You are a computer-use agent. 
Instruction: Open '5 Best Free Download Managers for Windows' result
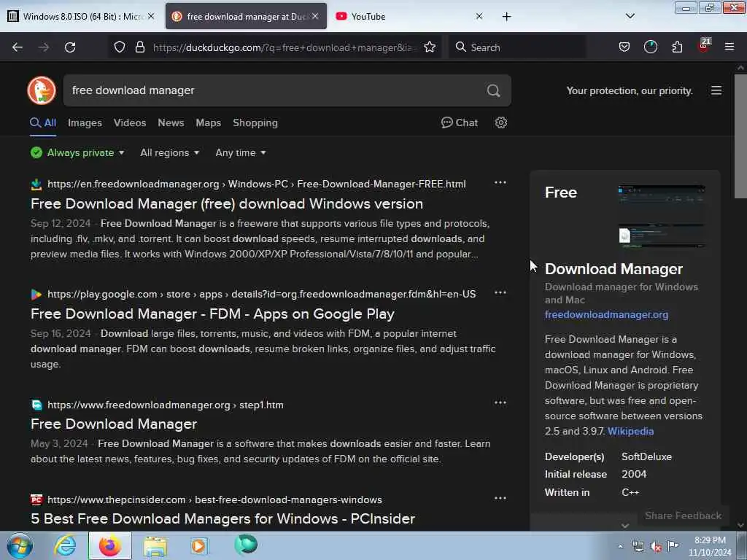click(223, 518)
